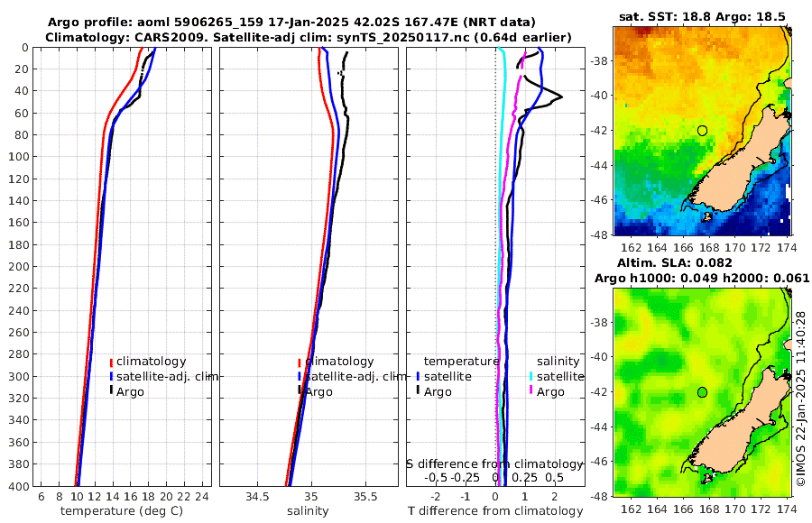Click 'satellite' under temperature legend in difference panel
This screenshot has height=523, width=812.
click(448, 376)
